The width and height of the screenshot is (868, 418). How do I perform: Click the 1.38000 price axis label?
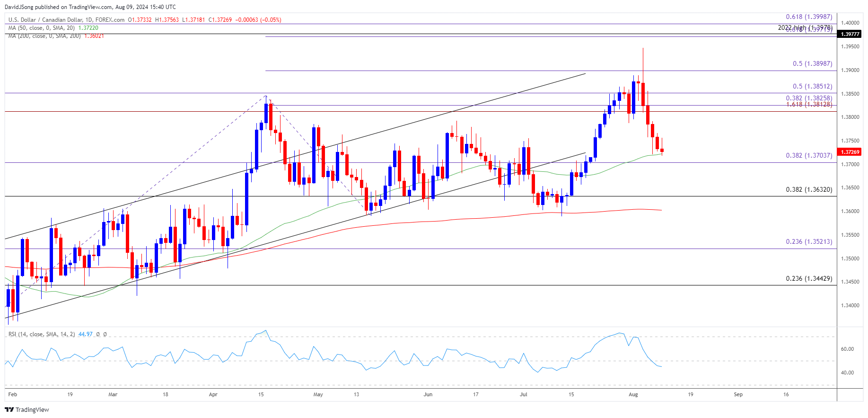point(850,117)
